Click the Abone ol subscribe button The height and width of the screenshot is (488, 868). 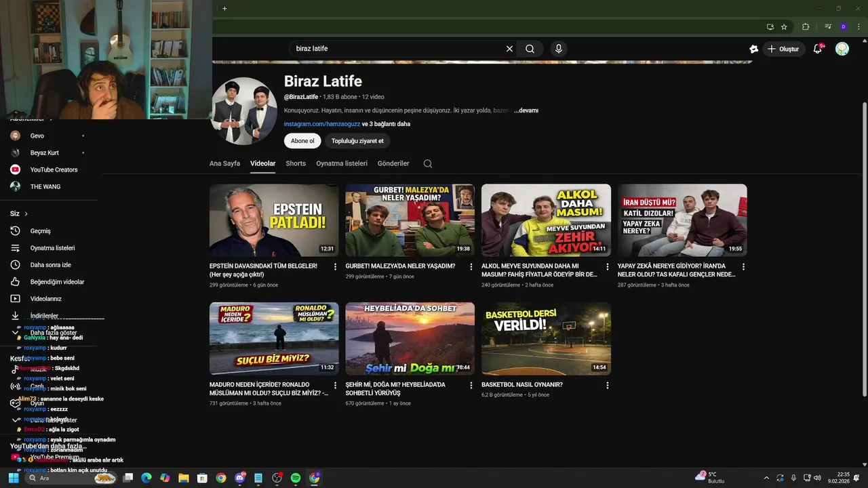coord(302,141)
